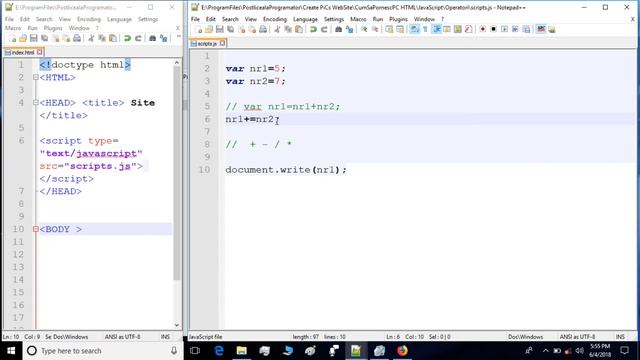Open Language menu in scripts.js window
Screen dimensions: 640x360
click(x=305, y=19)
